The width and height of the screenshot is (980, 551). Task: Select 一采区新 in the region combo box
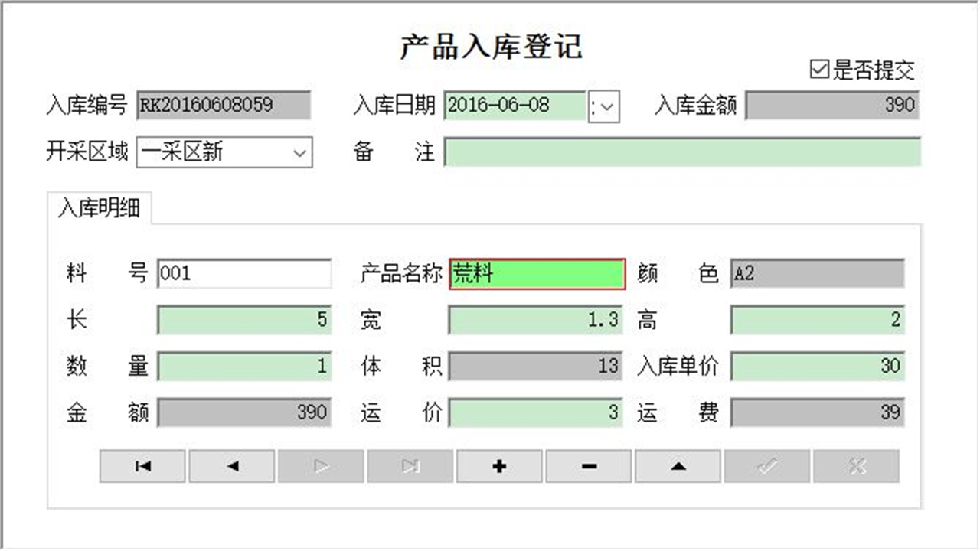coord(207,153)
